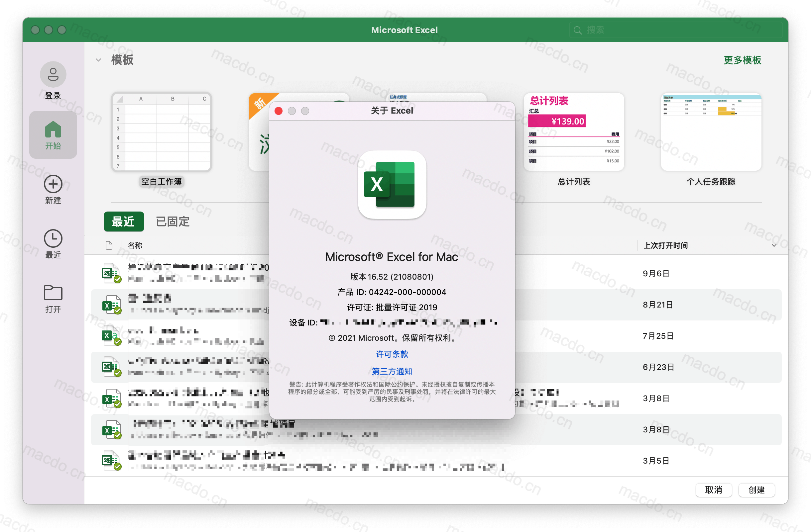Click the 打开 folder icon
The height and width of the screenshot is (532, 811).
pyautogui.click(x=53, y=292)
